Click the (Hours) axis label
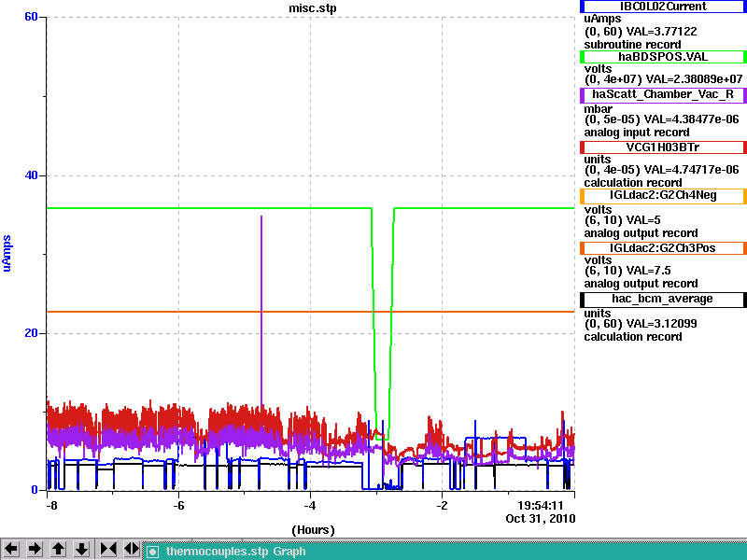This screenshot has height=560, width=747. [x=313, y=530]
